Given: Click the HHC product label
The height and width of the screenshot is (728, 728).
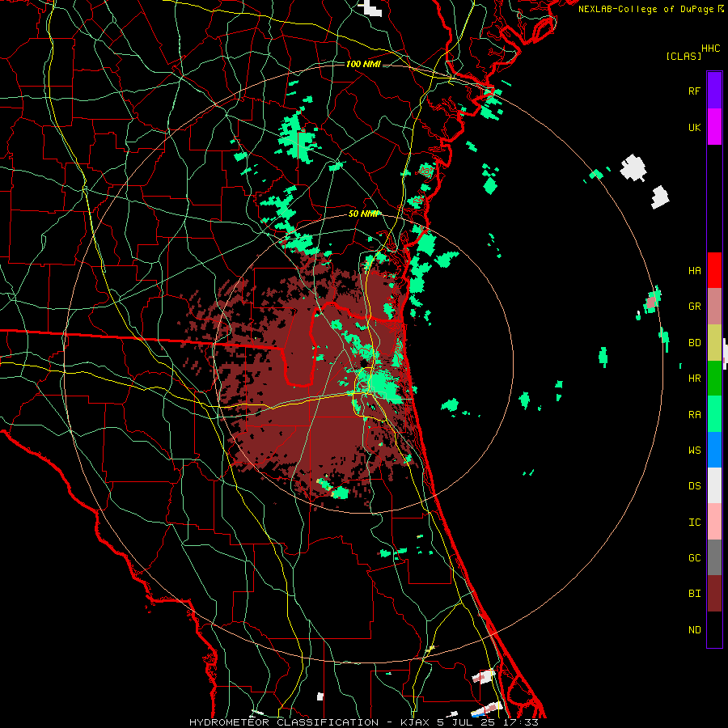Looking at the screenshot, I should click(711, 49).
